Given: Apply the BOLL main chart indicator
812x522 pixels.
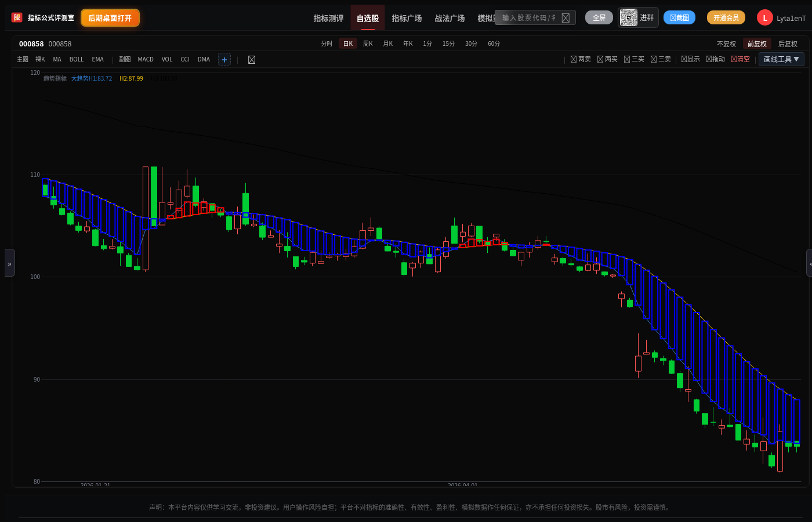Looking at the screenshot, I should (77, 59).
